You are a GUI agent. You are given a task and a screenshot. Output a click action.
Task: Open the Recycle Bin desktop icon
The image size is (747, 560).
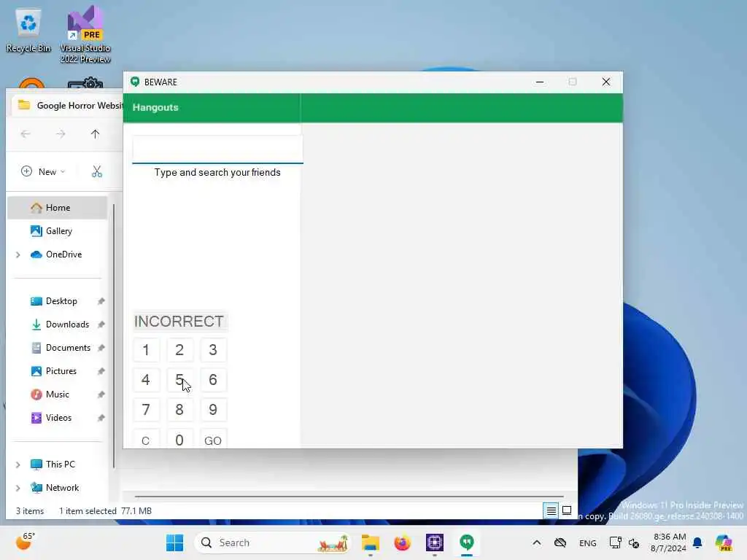28,29
